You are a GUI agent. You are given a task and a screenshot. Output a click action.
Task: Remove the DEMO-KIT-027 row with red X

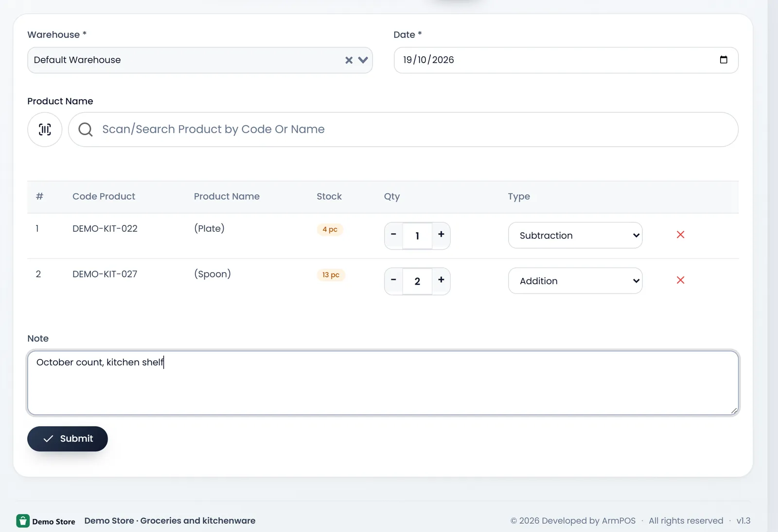[680, 280]
